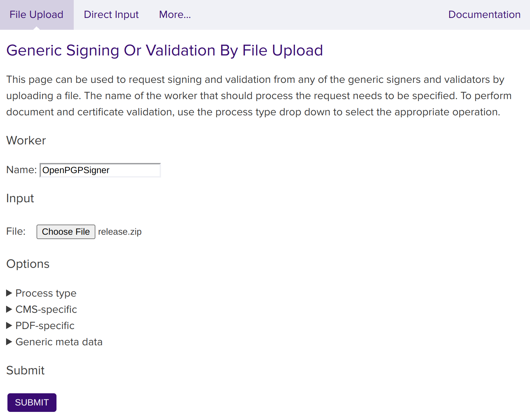Expand the CMS-specific options
This screenshot has height=420, width=530.
coord(46,309)
